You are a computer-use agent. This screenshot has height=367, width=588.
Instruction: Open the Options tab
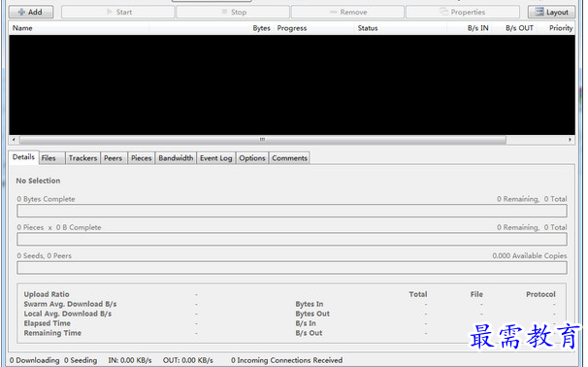tap(252, 158)
